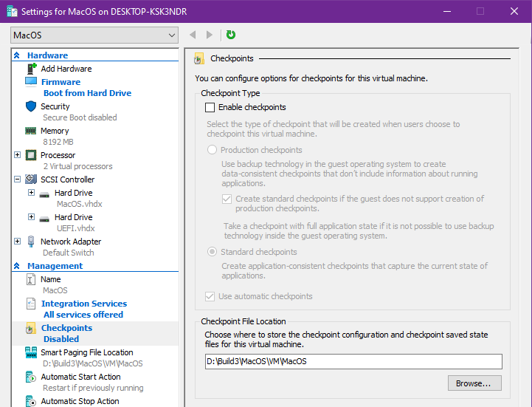The height and width of the screenshot is (407, 532).
Task: Click the Checkpoint File Location text field
Action: click(353, 361)
